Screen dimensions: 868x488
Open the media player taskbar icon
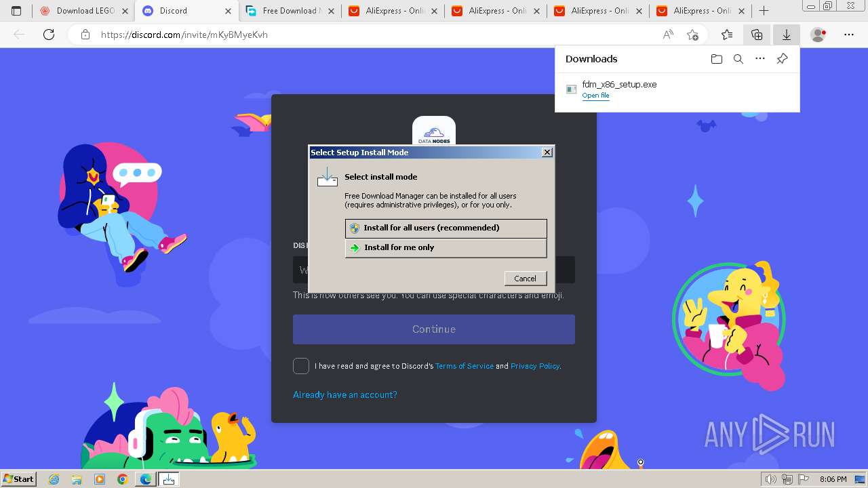(100, 479)
